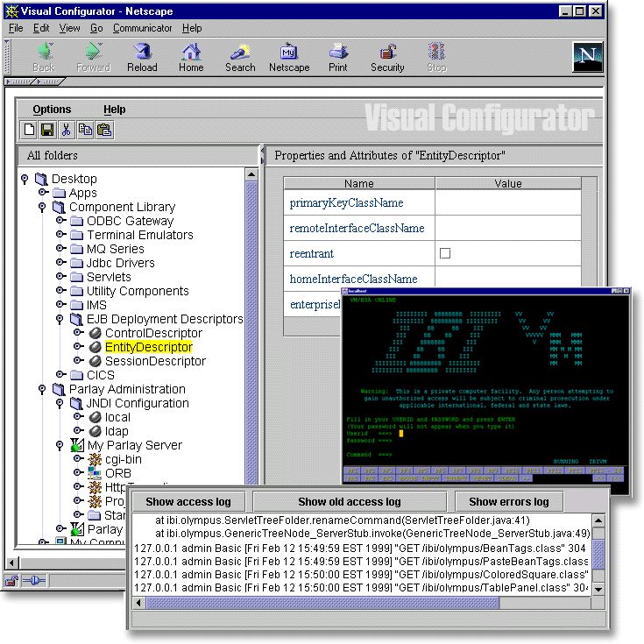Select the homeInterfaceClassName property
This screenshot has width=644, height=644.
tap(353, 280)
